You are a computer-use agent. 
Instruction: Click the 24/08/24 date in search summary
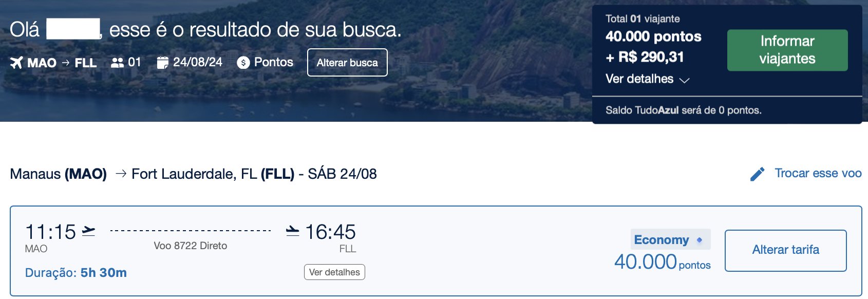(198, 62)
